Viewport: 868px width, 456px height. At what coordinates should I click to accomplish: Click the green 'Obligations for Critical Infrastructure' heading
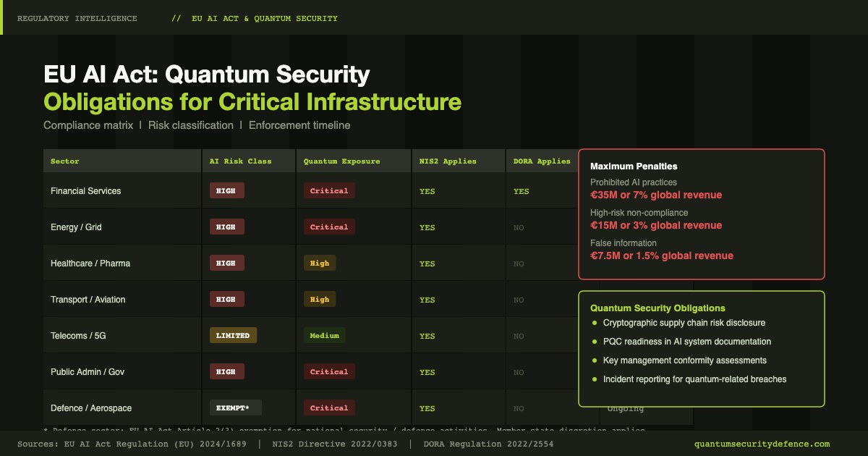pos(252,101)
